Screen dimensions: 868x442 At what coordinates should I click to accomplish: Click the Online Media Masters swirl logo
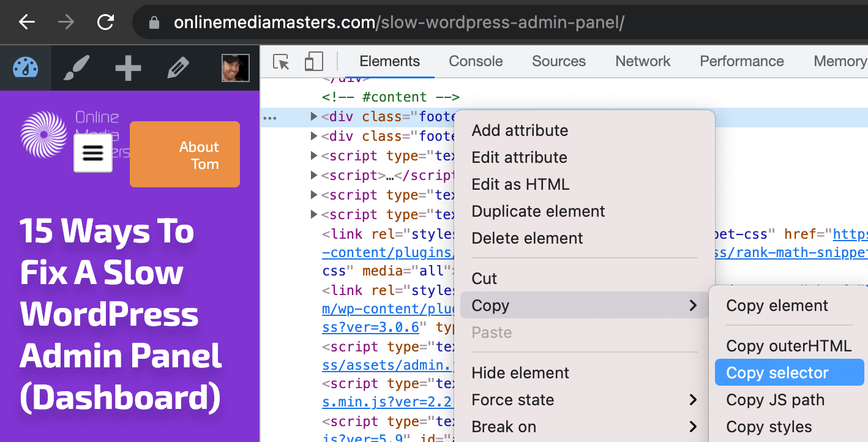[44, 135]
